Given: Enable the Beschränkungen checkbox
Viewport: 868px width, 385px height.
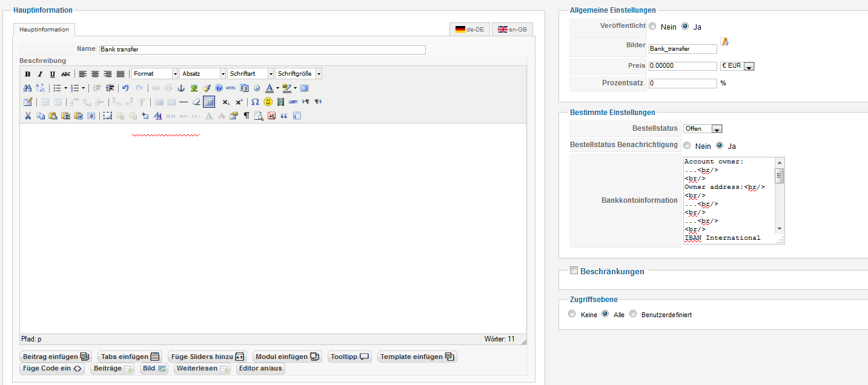Looking at the screenshot, I should 574,271.
